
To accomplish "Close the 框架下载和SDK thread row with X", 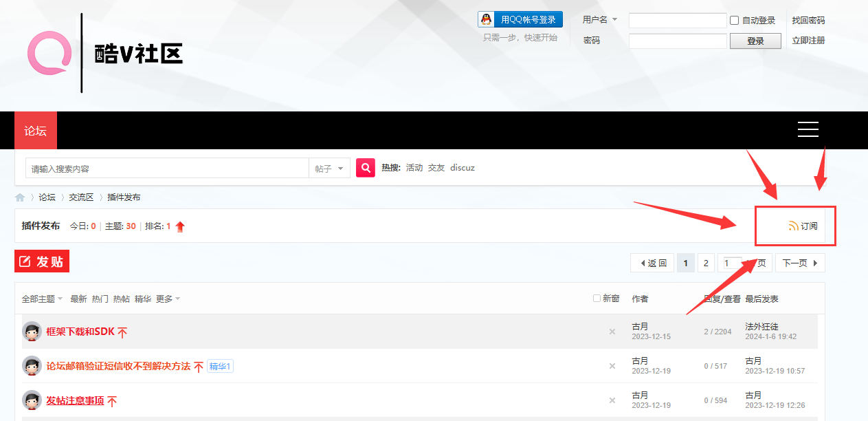I will 612,332.
